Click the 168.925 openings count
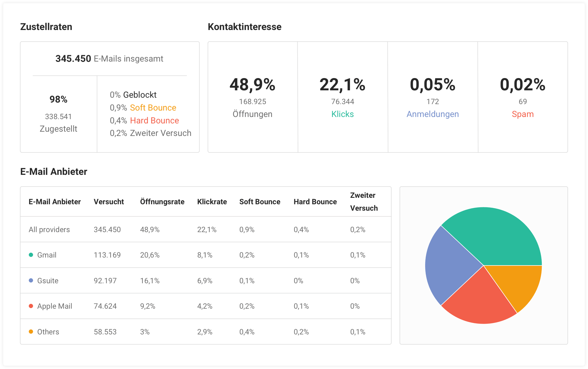Viewport: 588px width, 369px height. click(252, 102)
